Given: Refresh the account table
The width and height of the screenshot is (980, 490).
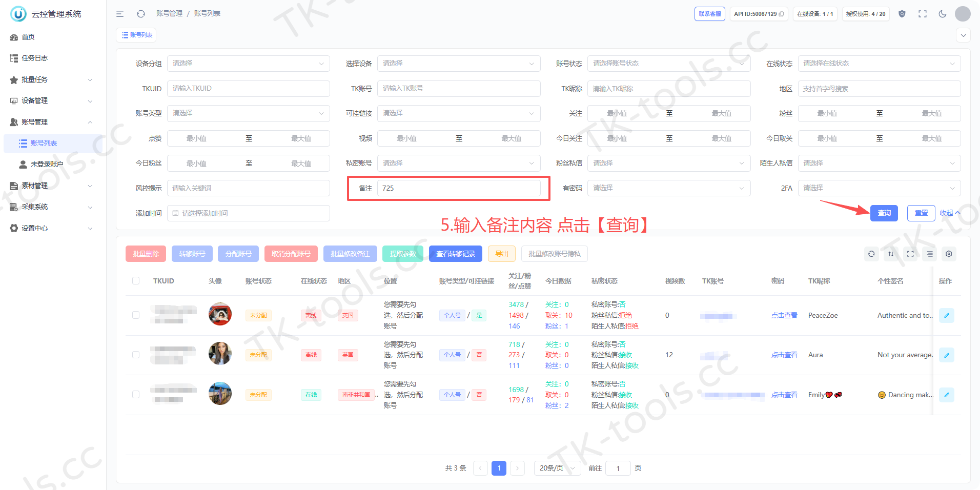Looking at the screenshot, I should pos(871,254).
